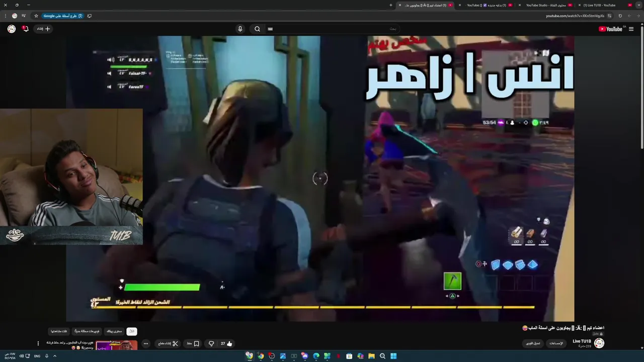
Task: Open the Create (+) button
Action: [x=44, y=29]
